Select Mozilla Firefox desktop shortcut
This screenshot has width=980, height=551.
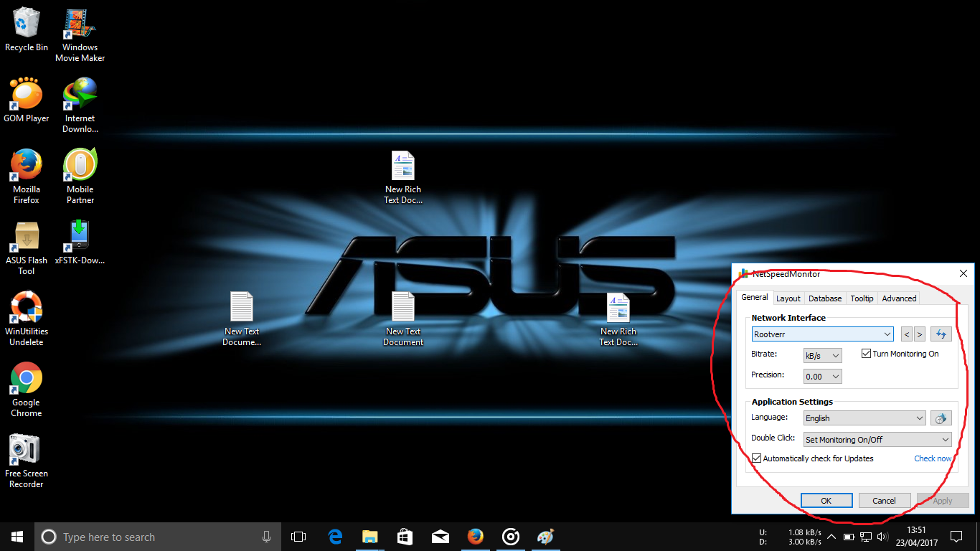(x=27, y=177)
